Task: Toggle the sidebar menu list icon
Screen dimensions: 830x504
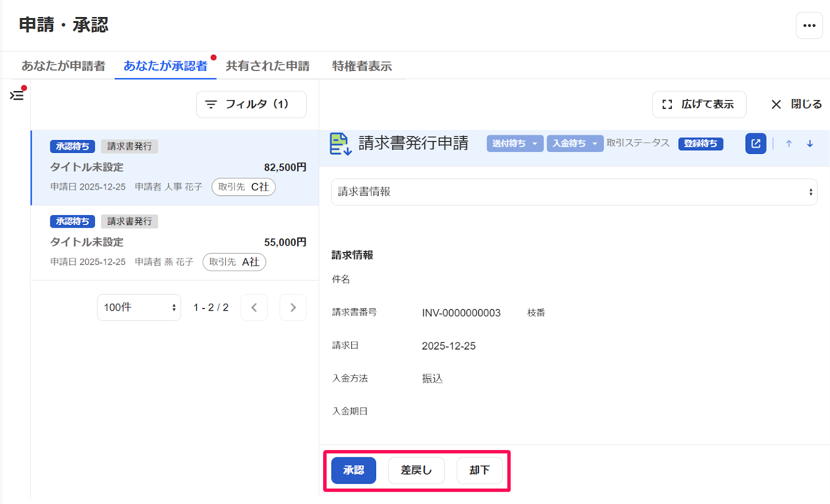Action: click(x=17, y=95)
